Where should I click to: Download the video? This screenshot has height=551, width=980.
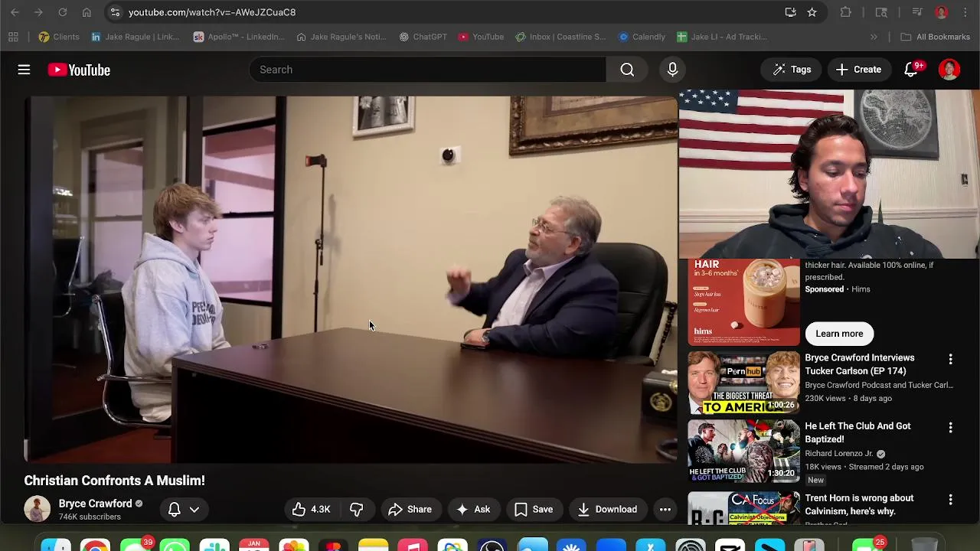[607, 510]
